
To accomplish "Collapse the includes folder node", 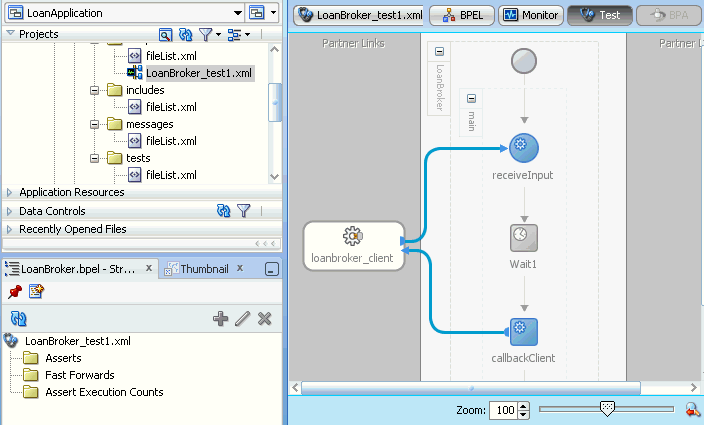I will click(x=94, y=90).
